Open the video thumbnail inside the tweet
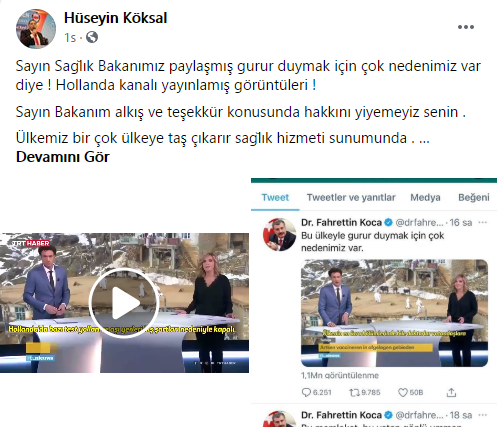The width and height of the screenshot is (497, 427). click(394, 313)
